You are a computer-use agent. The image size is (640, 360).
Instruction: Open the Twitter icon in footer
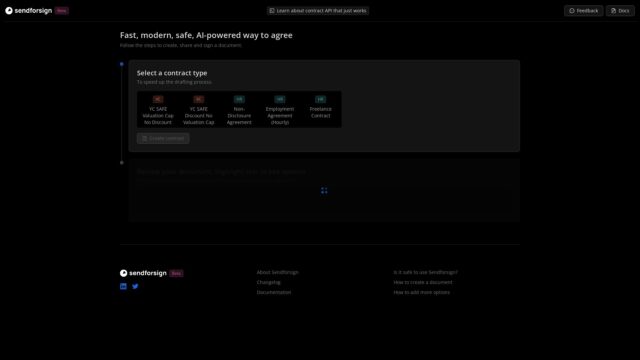point(135,286)
